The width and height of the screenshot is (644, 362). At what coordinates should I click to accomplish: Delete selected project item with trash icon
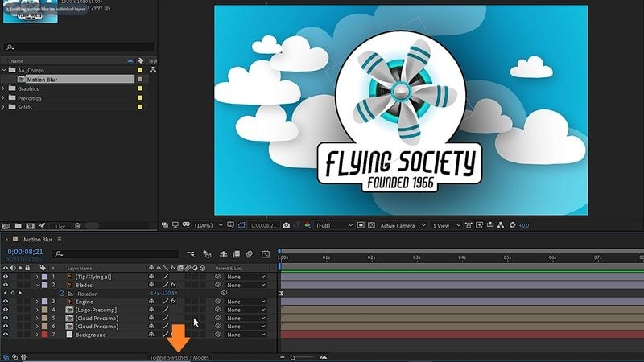77,226
